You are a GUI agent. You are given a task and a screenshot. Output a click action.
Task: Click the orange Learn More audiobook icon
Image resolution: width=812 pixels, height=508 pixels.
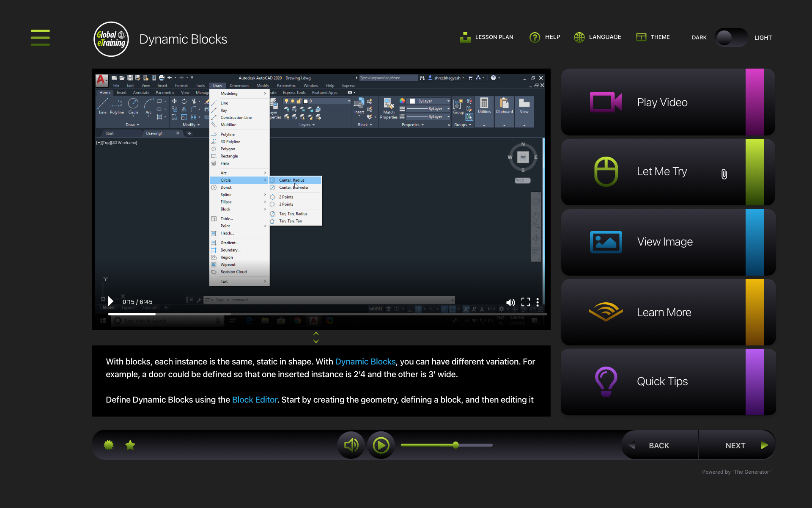606,312
